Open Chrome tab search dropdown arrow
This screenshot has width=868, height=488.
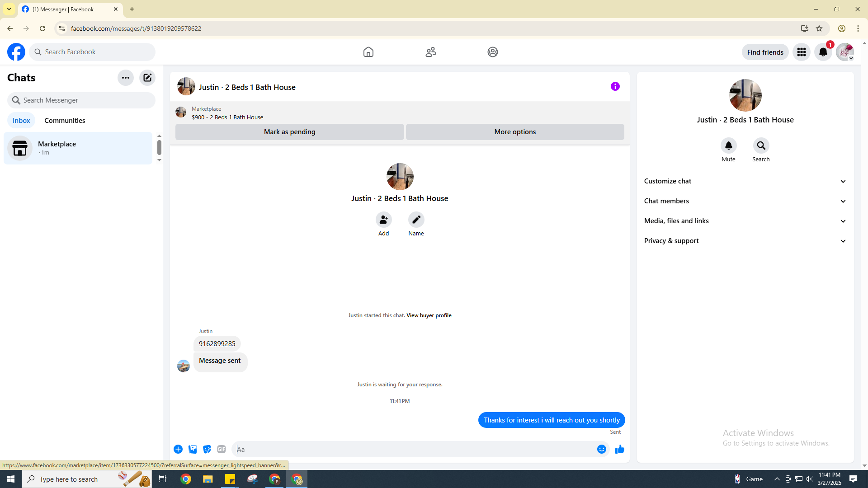(x=9, y=9)
